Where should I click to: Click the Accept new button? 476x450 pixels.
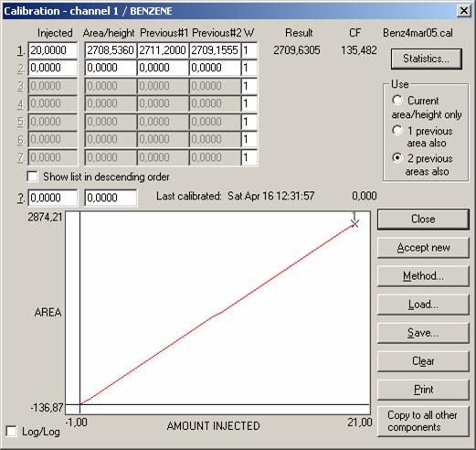coord(423,247)
